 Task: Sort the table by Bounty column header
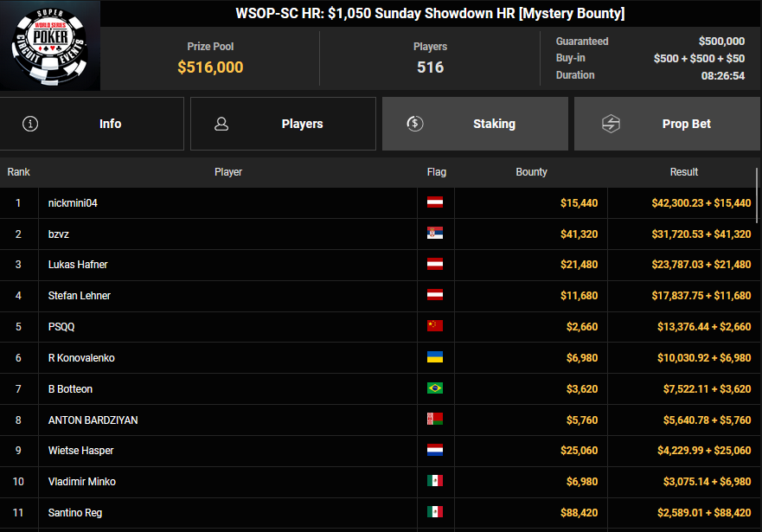click(531, 172)
